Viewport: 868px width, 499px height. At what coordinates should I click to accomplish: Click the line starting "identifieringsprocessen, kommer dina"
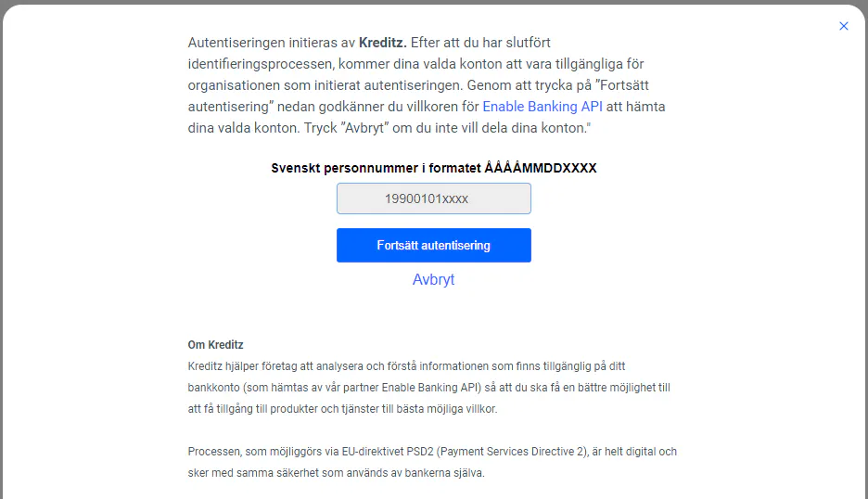[x=415, y=64]
